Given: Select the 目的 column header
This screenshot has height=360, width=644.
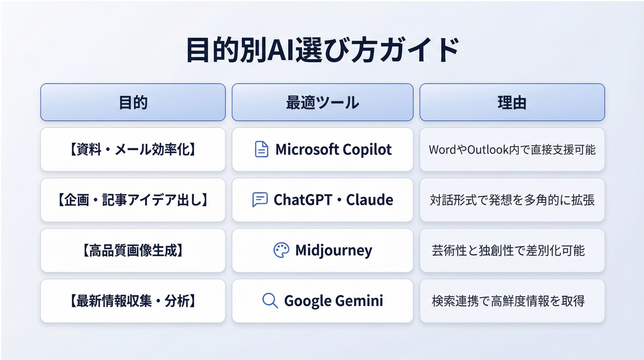Looking at the screenshot, I should coord(133,102).
